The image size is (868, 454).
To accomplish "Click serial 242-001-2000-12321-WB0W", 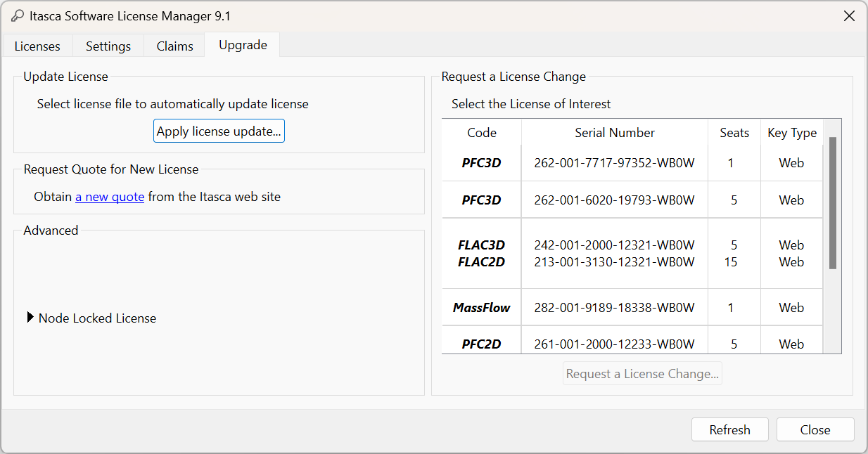I will pos(615,245).
